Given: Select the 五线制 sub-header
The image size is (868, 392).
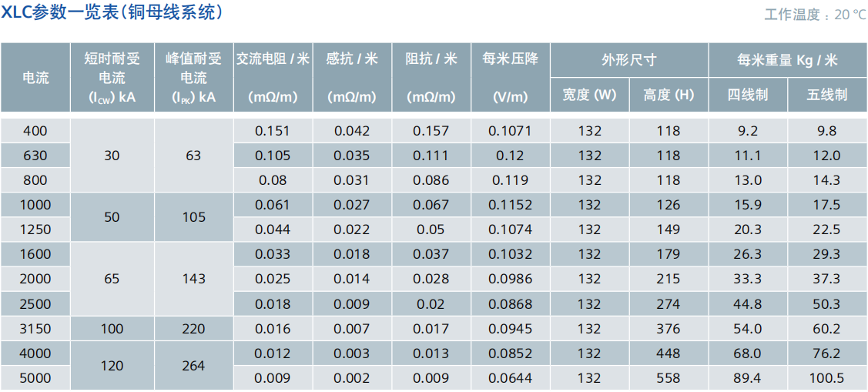Looking at the screenshot, I should pyautogui.click(x=826, y=95).
